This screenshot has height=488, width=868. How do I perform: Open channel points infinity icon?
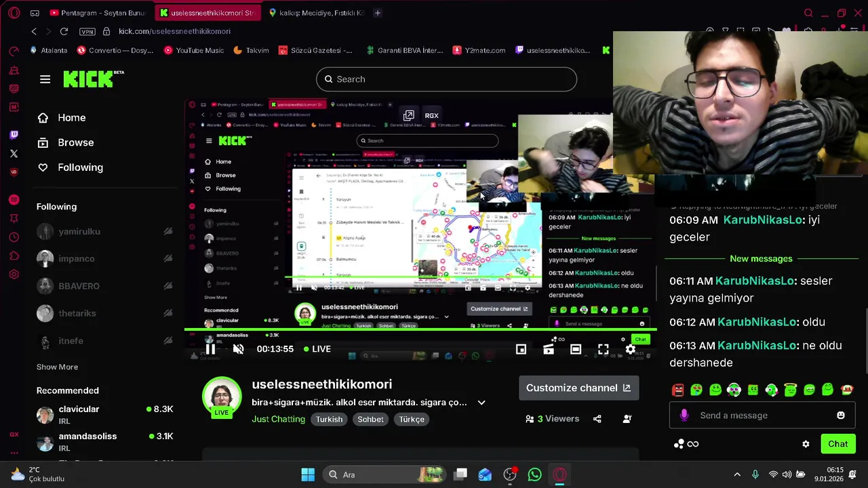692,444
